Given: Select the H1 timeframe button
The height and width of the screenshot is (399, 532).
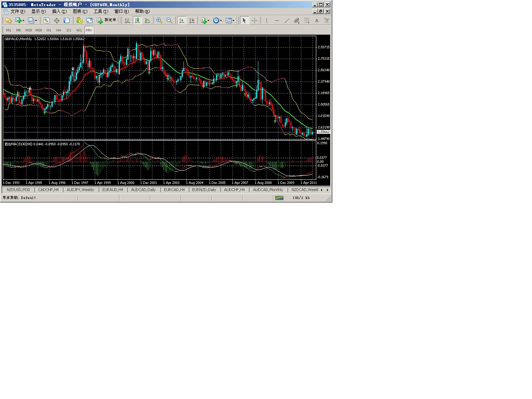Looking at the screenshot, I should [x=49, y=30].
